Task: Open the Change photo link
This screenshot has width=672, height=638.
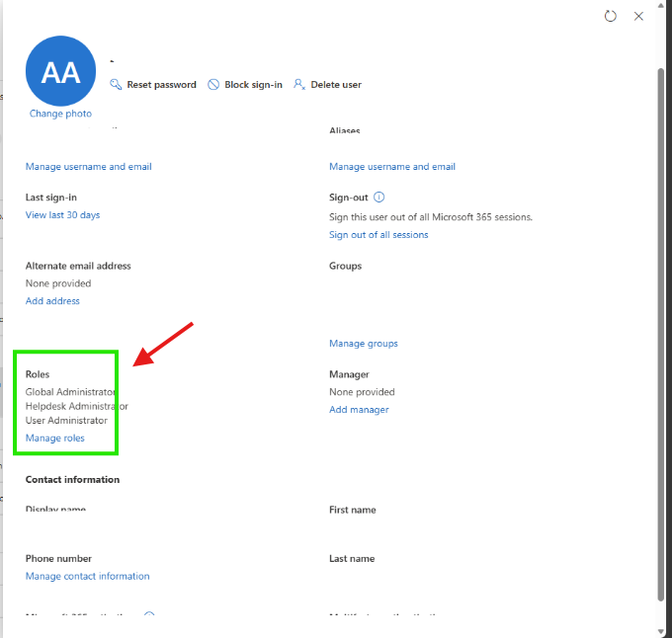Action: pyautogui.click(x=60, y=114)
